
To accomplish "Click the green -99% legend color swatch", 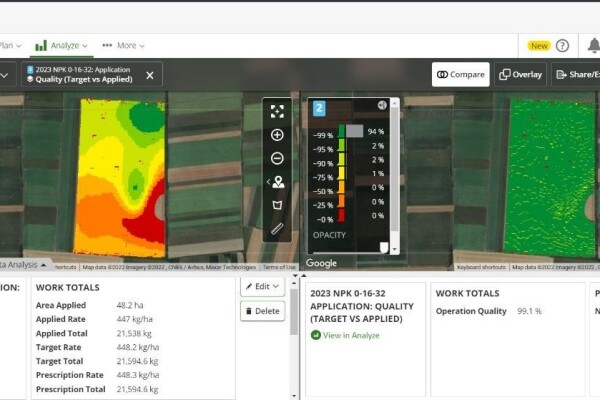I will 341,131.
